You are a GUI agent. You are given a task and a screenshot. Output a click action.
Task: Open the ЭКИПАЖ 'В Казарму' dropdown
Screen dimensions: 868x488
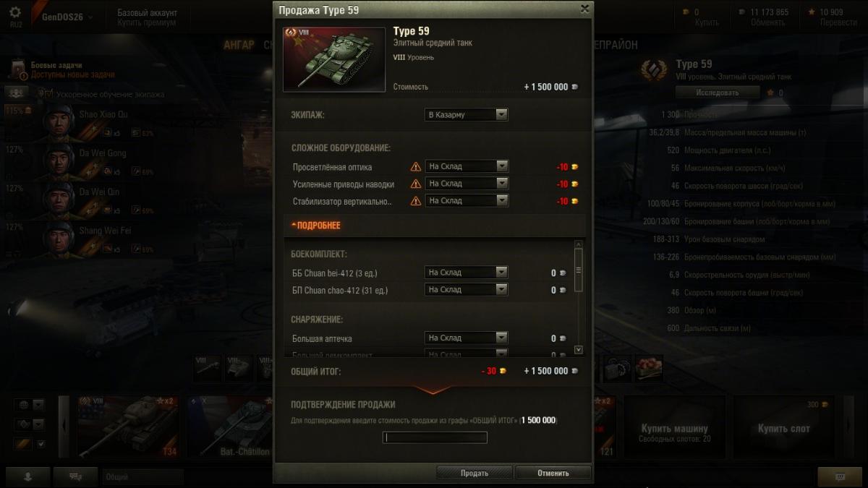click(466, 115)
